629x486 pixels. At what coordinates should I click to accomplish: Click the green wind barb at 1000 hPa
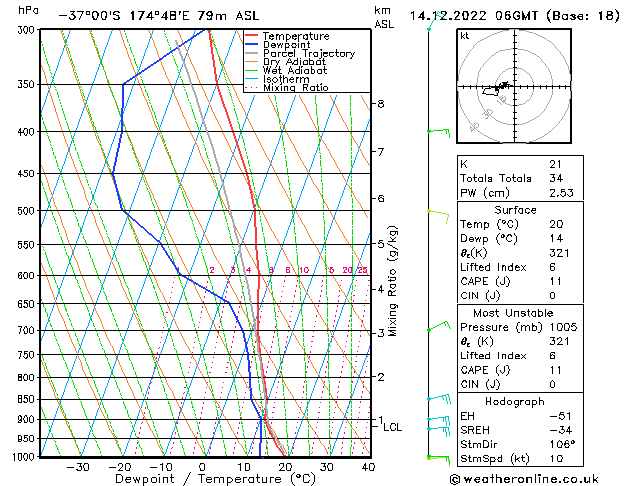[439, 460]
